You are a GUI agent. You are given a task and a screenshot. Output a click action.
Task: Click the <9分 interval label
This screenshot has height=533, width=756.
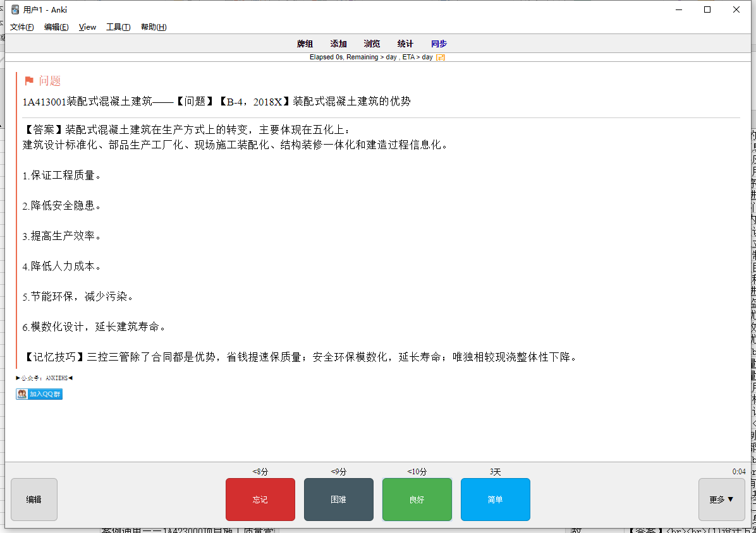(338, 472)
